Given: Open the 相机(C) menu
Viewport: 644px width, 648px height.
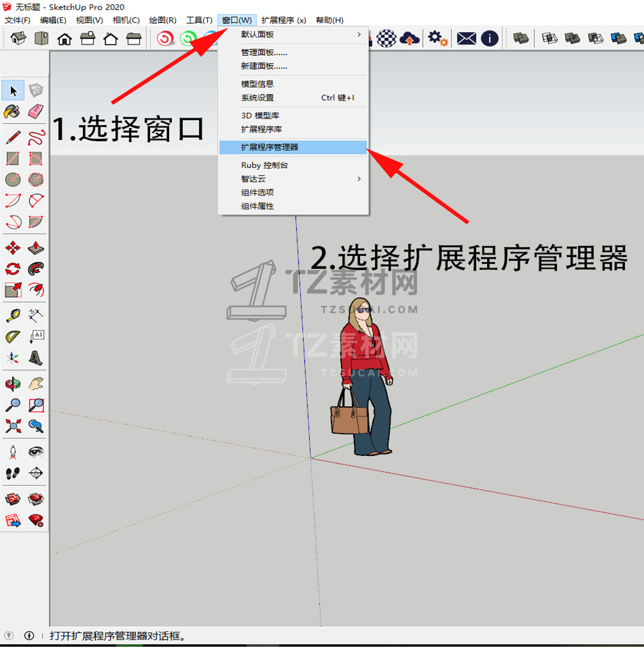Looking at the screenshot, I should coord(126,20).
